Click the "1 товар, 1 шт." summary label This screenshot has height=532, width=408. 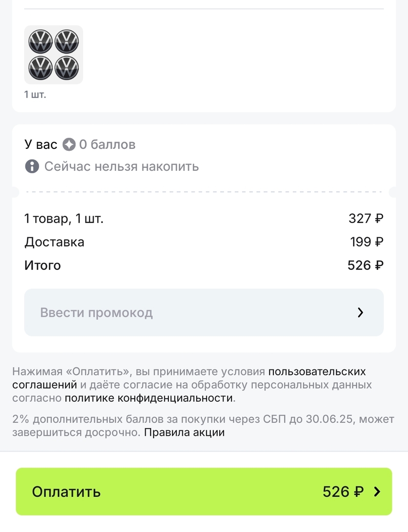64,219
